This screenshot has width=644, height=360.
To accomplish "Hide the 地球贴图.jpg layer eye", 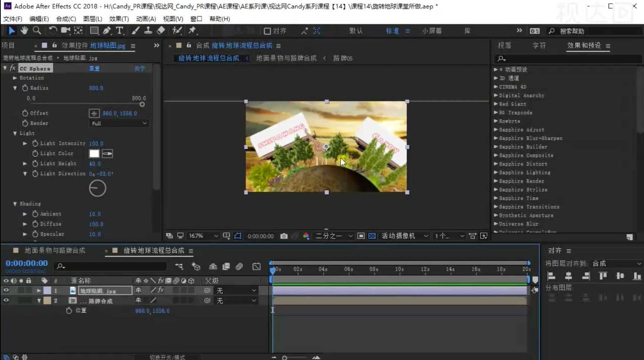I will tap(6, 290).
